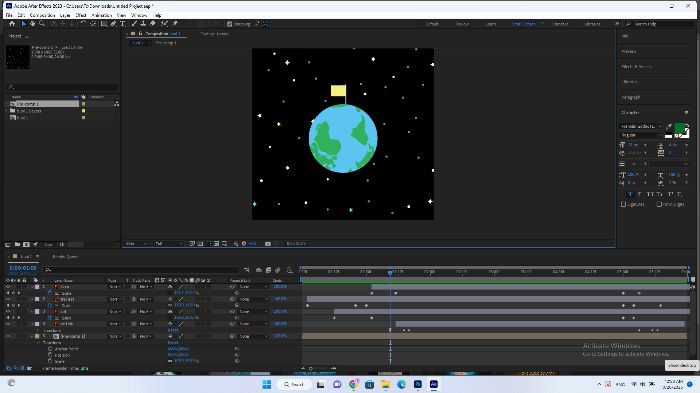The image size is (700, 393).
Task: Open the Composition menu
Action: [42, 15]
